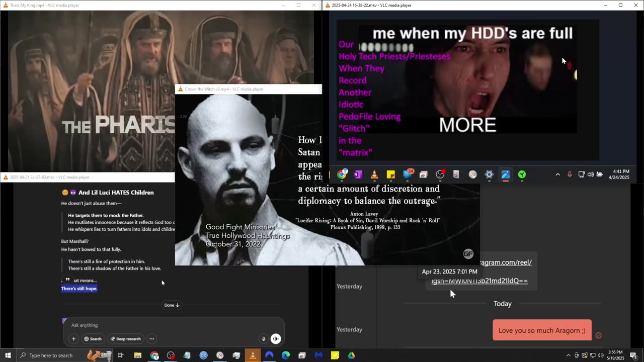
Task: Click the Settings gear in the recorded video taskbar
Action: 489,174
